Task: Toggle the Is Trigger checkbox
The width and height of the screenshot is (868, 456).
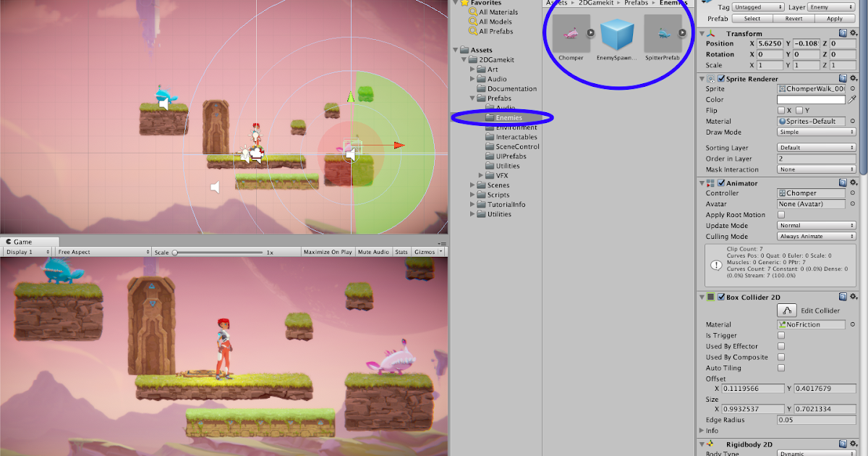Action: (x=782, y=335)
